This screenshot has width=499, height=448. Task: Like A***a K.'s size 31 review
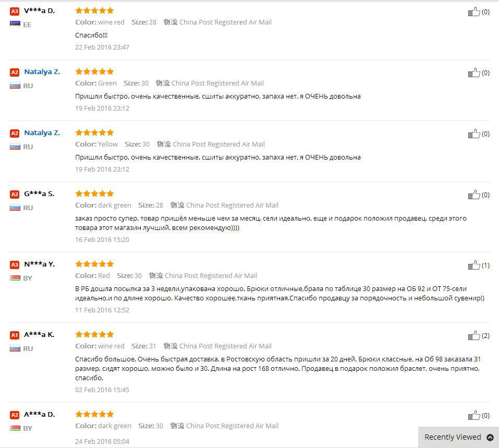coord(474,336)
